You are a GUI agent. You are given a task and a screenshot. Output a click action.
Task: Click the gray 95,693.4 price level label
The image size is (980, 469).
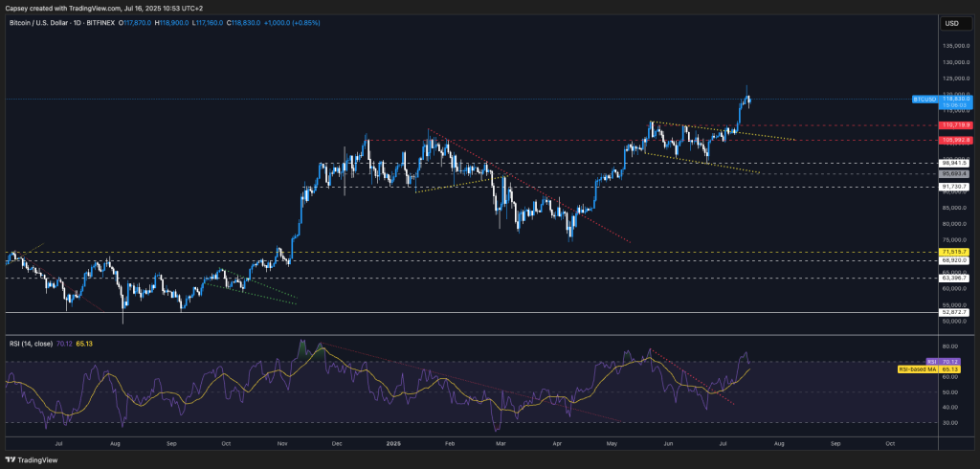[956, 174]
